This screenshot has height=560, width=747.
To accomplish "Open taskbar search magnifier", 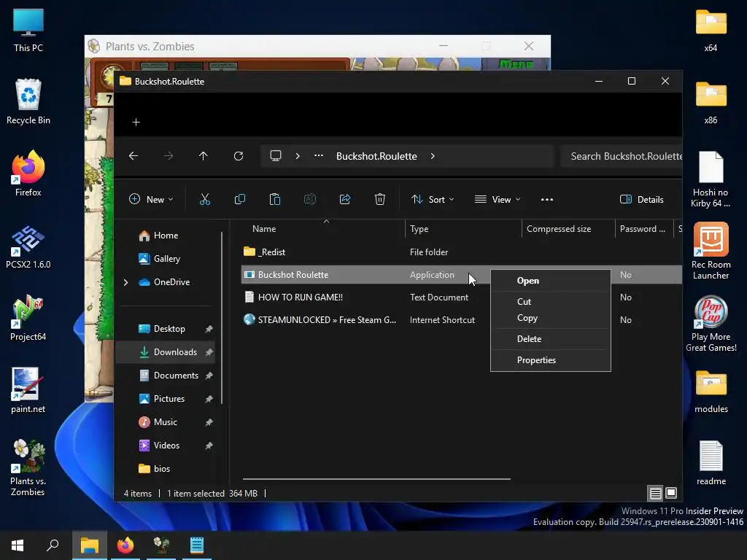I will (53, 545).
